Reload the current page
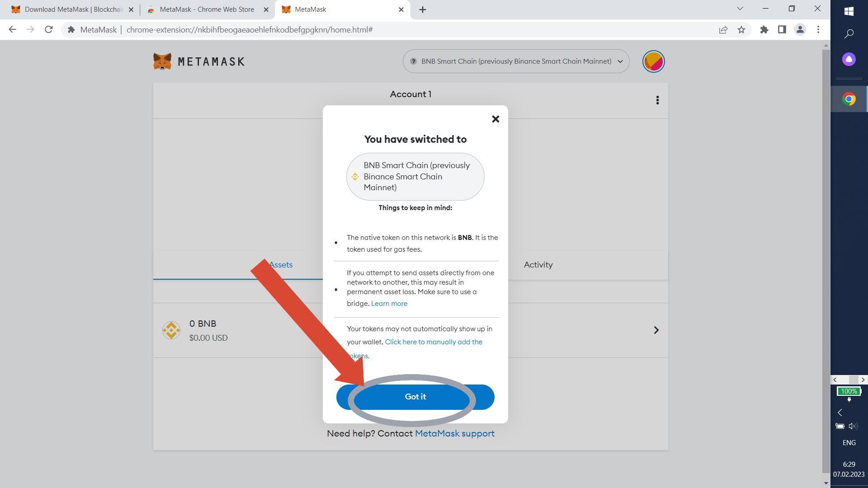Screen dimensions: 868x488 point(49,30)
